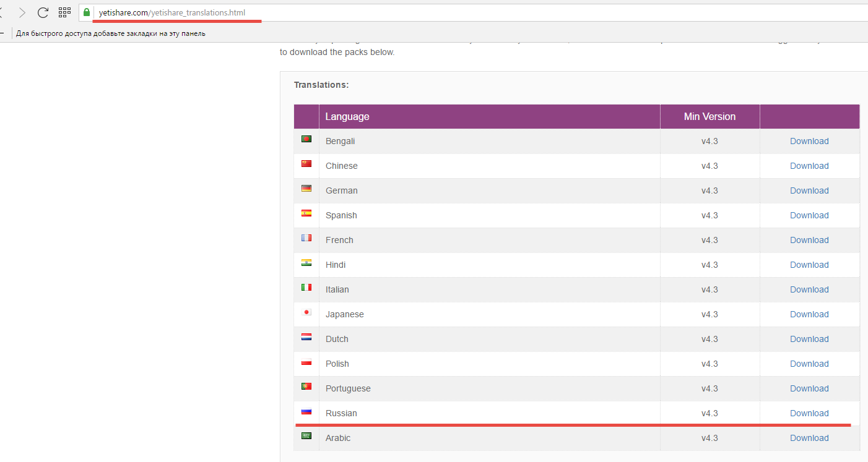This screenshot has height=462, width=868.
Task: Download the Russian translation pack
Action: pyautogui.click(x=809, y=413)
